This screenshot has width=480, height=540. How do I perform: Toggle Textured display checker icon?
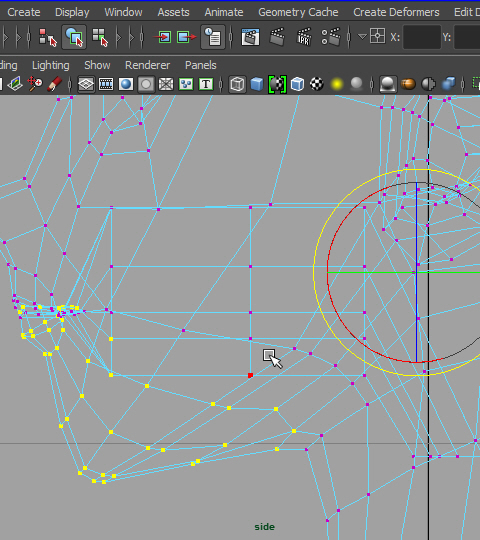(x=317, y=84)
